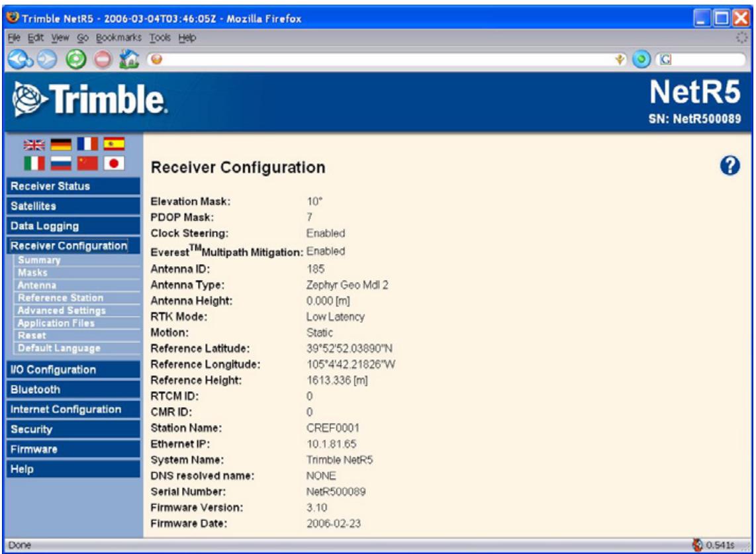Go forward with the Forward arrow
Image resolution: width=756 pixels, height=554 pixels.
click(x=47, y=60)
